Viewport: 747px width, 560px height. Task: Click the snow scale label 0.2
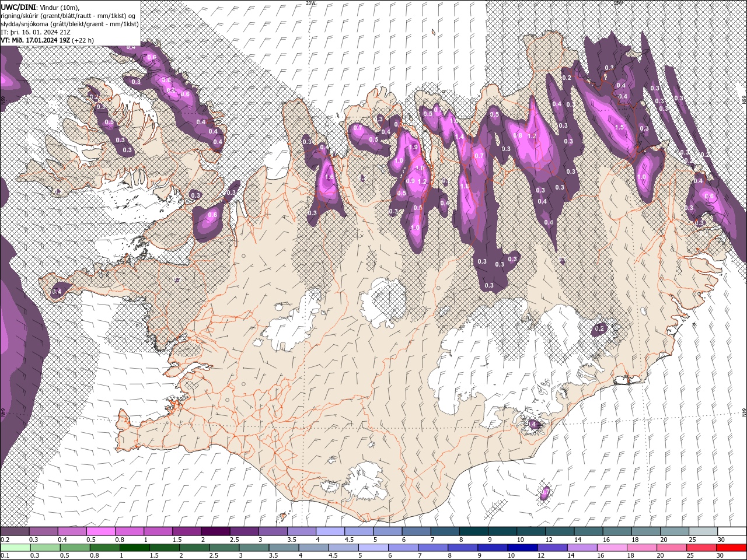point(4,540)
